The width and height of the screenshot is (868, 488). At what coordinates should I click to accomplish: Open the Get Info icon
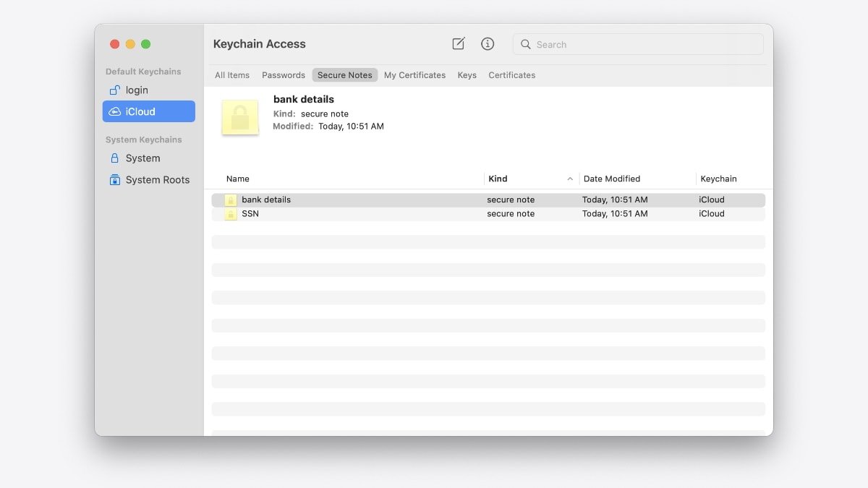(x=488, y=44)
